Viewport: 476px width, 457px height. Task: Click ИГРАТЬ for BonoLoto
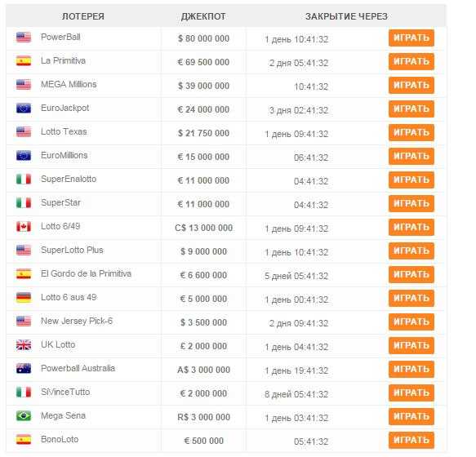point(411,441)
